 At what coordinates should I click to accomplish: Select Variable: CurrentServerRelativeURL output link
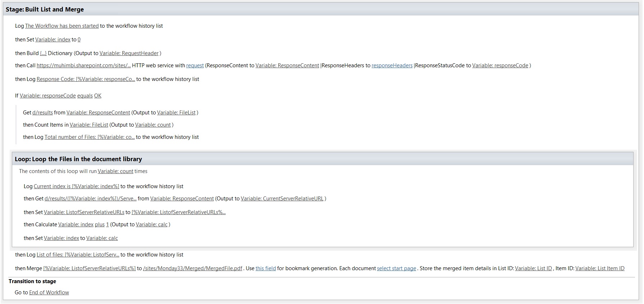[282, 199]
